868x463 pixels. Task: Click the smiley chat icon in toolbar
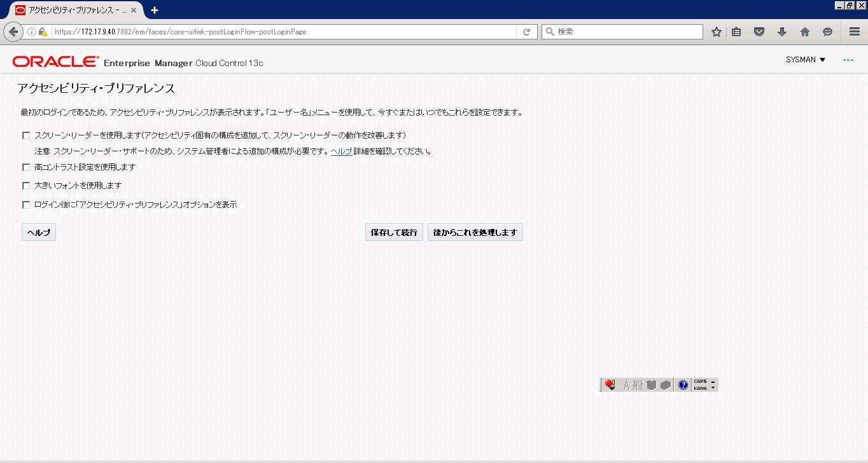(x=827, y=32)
